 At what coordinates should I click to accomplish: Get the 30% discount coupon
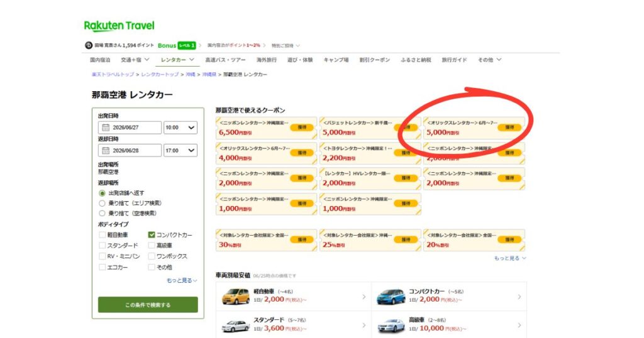click(302, 240)
